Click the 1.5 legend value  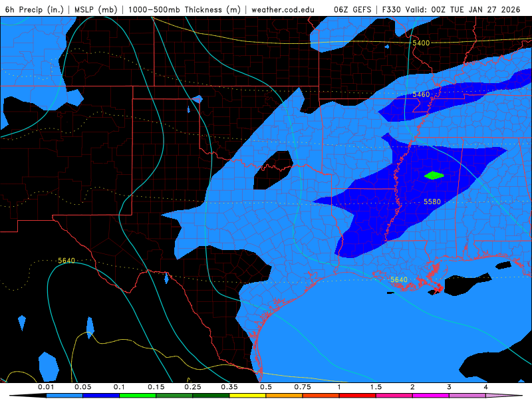click(376, 387)
